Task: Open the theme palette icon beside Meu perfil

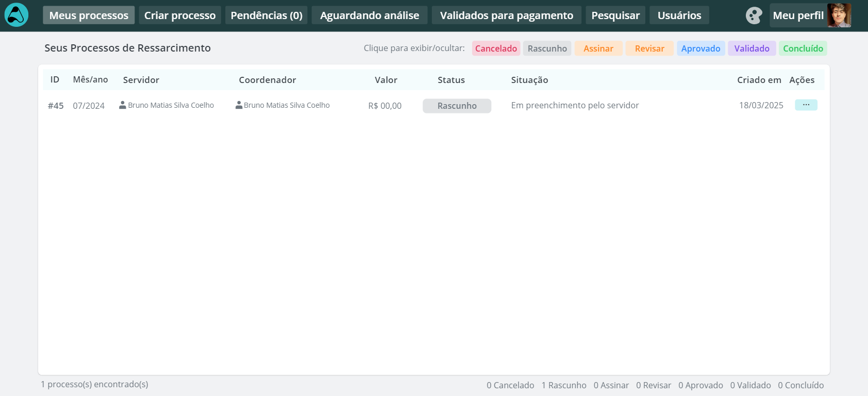Action: point(754,15)
